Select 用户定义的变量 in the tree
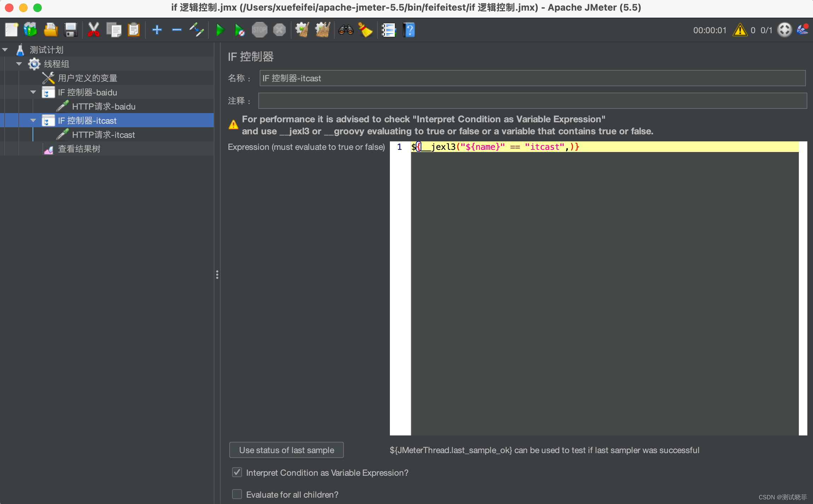 87,78
